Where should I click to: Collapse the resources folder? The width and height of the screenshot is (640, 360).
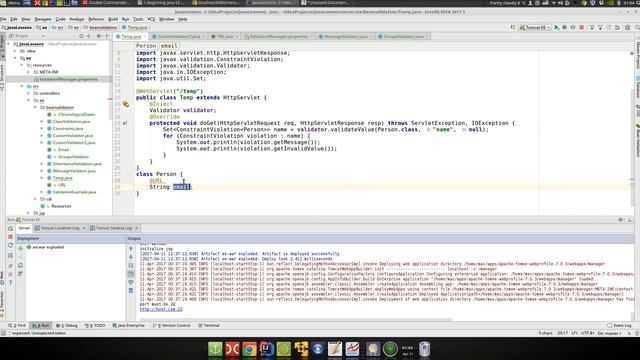coord(22,65)
